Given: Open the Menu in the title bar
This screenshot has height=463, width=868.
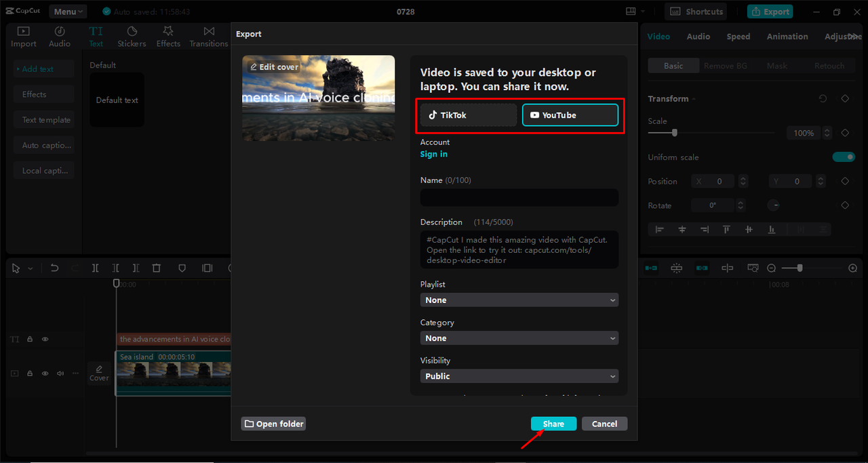Looking at the screenshot, I should tap(68, 12).
